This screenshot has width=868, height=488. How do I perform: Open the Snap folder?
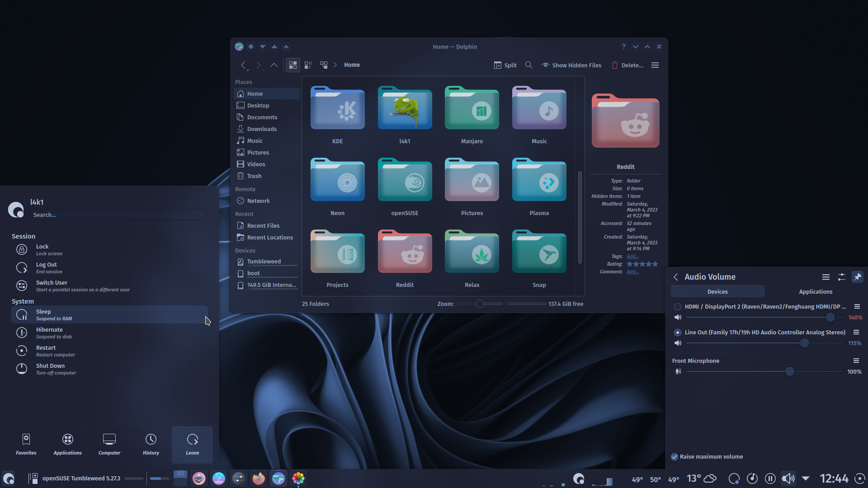[x=539, y=259]
